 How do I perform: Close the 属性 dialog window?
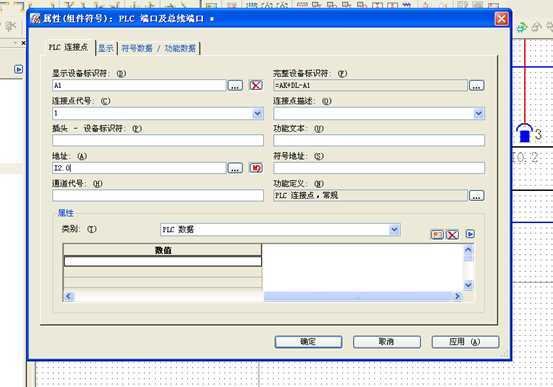pos(501,19)
